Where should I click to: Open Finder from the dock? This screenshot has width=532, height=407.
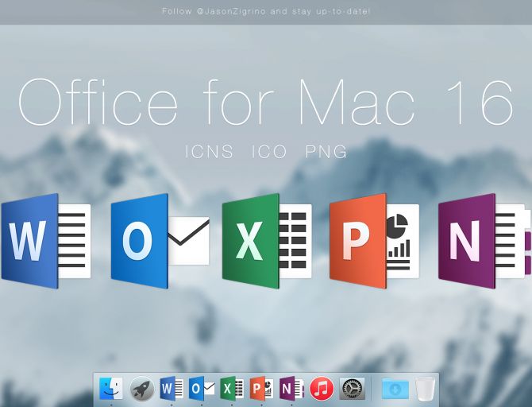pyautogui.click(x=111, y=388)
